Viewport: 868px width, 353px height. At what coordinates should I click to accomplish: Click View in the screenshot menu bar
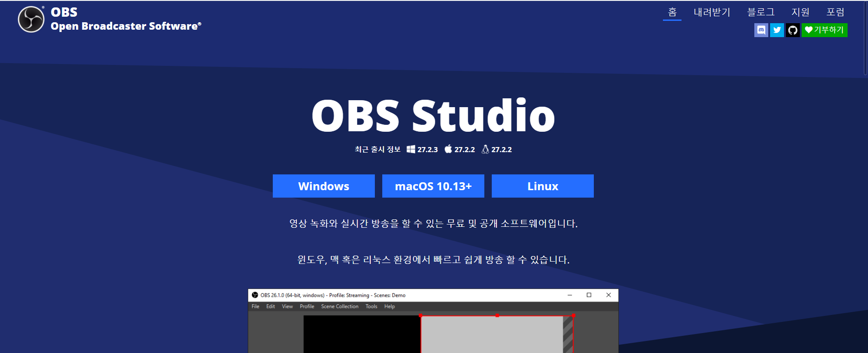[287, 306]
